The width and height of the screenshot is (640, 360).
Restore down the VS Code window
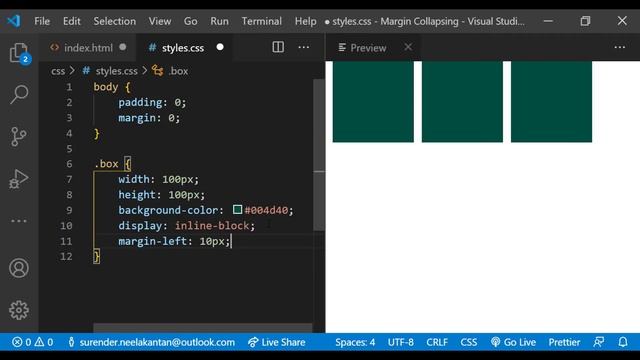coord(585,21)
